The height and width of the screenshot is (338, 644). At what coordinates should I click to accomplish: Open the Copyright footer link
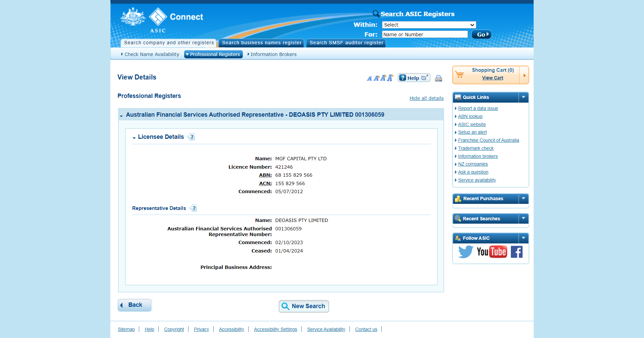click(174, 329)
